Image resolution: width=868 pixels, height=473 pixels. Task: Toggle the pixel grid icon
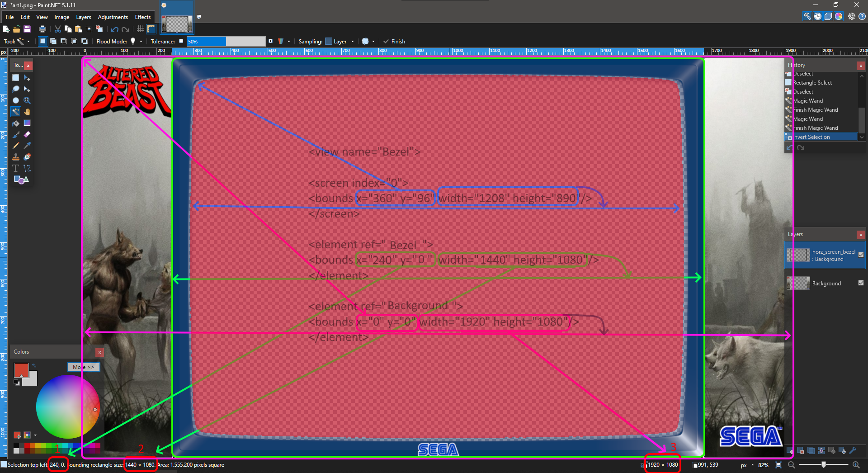pos(140,29)
